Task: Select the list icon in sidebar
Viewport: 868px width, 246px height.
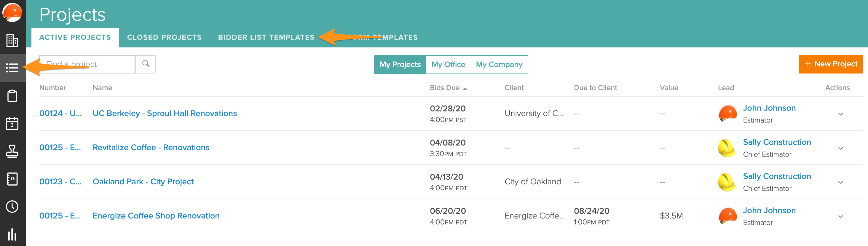Action: (12, 68)
